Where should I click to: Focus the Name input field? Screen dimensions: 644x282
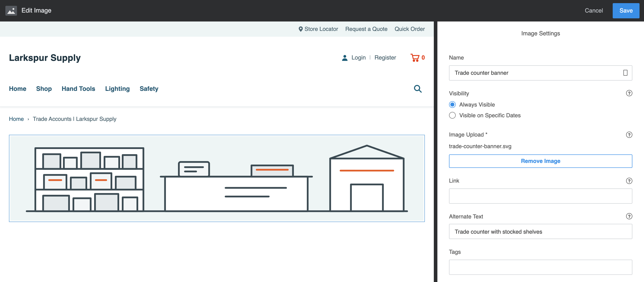click(540, 73)
